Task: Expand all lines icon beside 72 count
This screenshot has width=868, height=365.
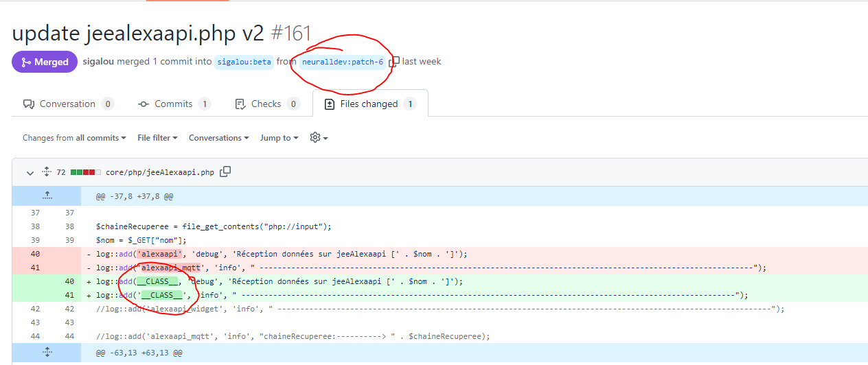Action: (x=47, y=172)
